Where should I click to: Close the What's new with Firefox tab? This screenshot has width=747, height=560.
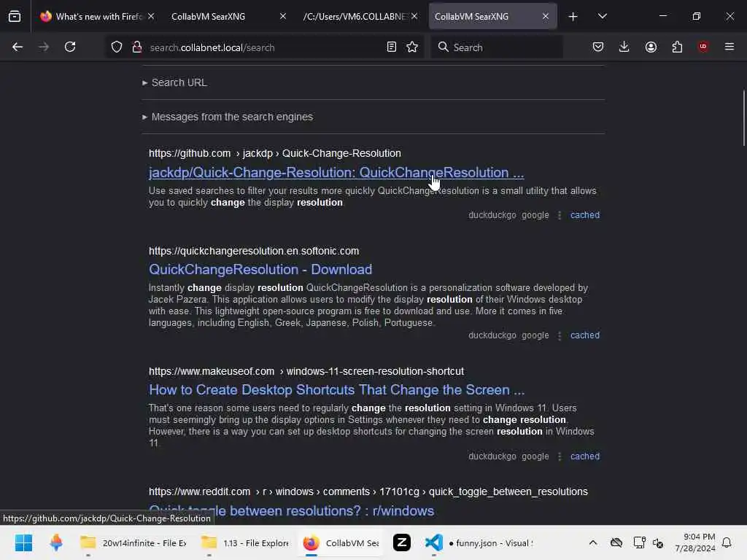(151, 17)
